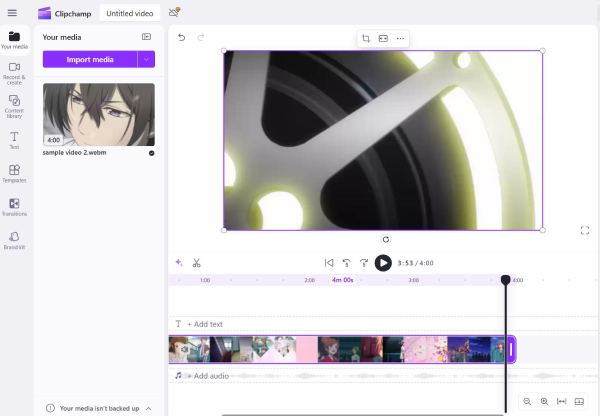Click the sample video 2.webm file name
The height and width of the screenshot is (416, 600).
[75, 152]
